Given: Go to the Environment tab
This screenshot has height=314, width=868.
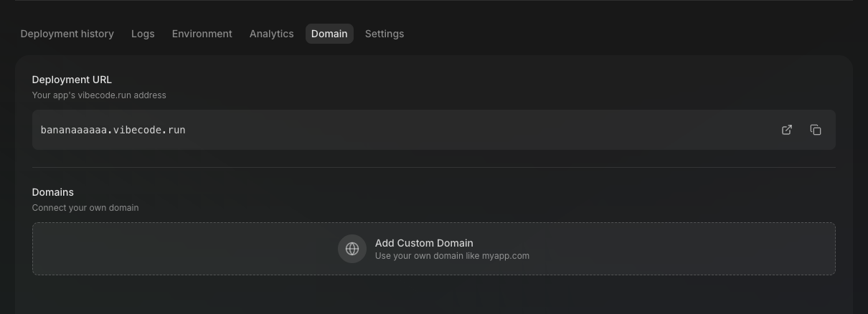Looking at the screenshot, I should (x=202, y=34).
